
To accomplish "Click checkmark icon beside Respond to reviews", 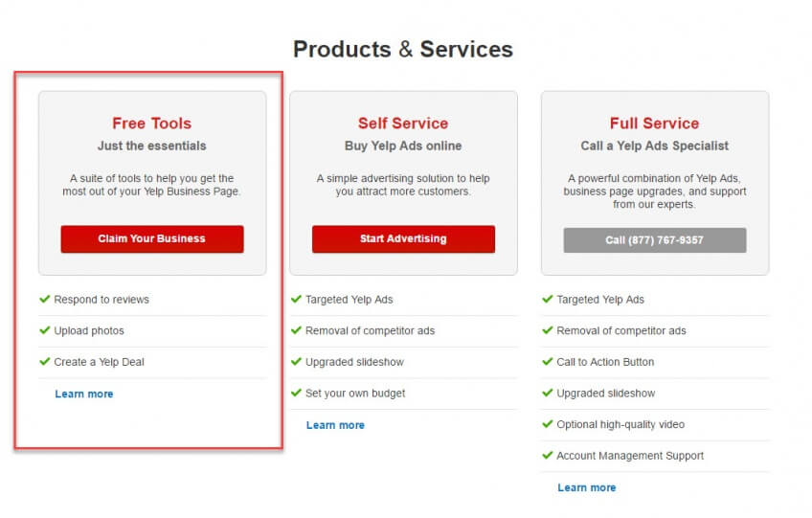I will [x=45, y=299].
